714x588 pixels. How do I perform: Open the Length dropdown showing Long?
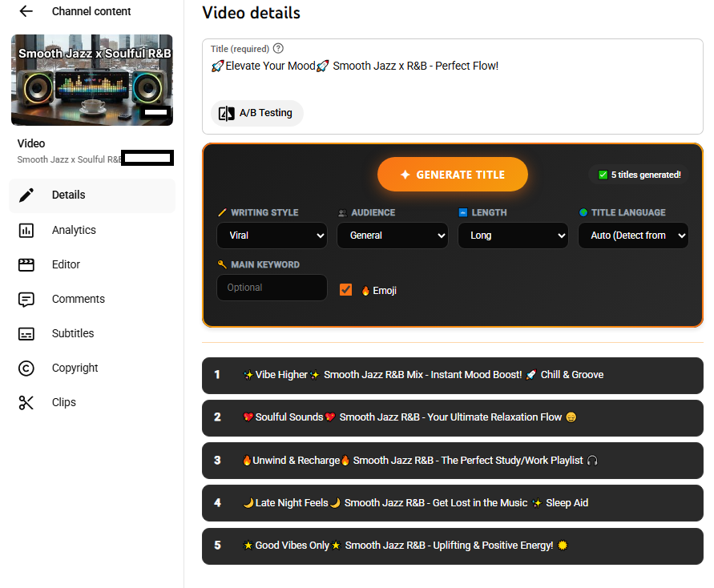513,236
